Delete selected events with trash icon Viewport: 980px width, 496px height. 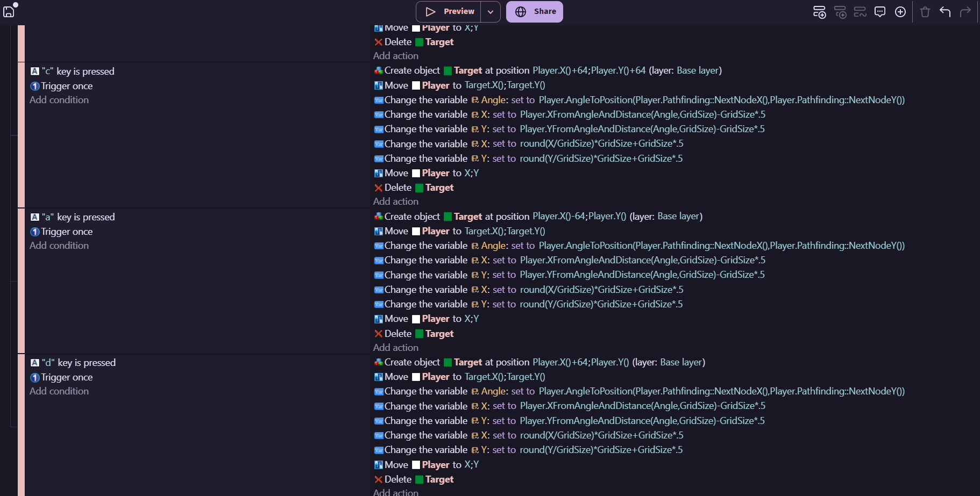(925, 12)
